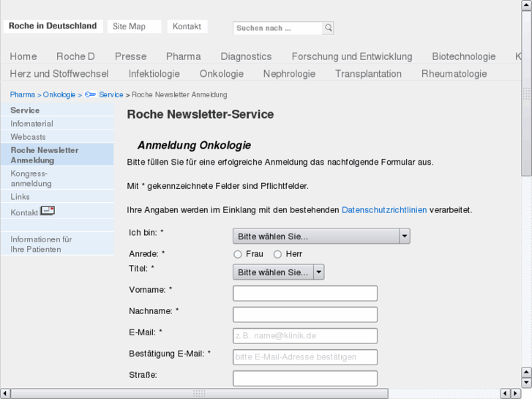Click the envelope icon beside Kontakt
532x399 pixels.
[48, 211]
